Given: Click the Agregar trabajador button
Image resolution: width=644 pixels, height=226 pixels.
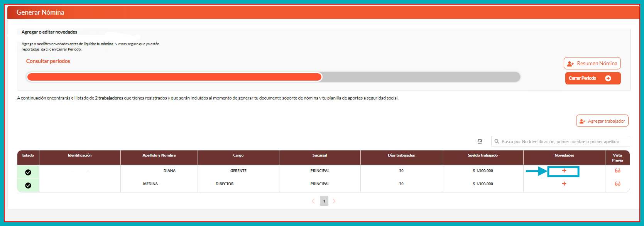Looking at the screenshot, I should click(602, 121).
